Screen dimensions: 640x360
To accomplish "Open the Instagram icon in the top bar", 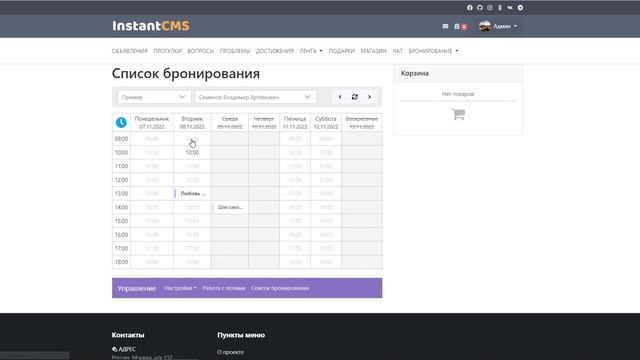I will click(490, 7).
